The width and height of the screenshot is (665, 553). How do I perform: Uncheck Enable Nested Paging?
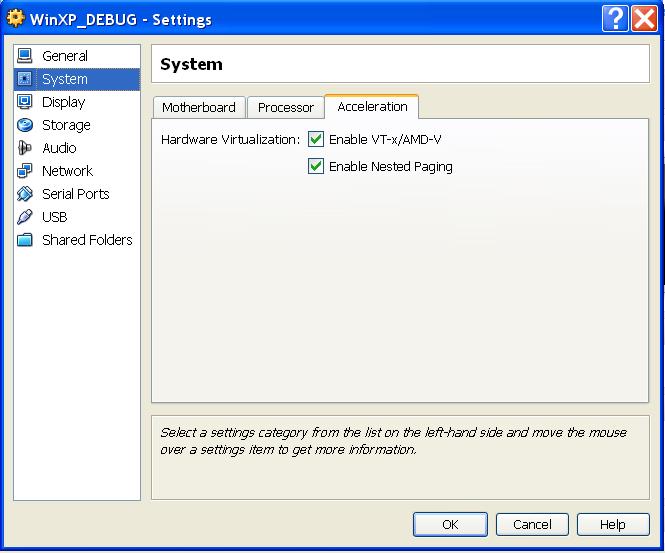coord(316,167)
